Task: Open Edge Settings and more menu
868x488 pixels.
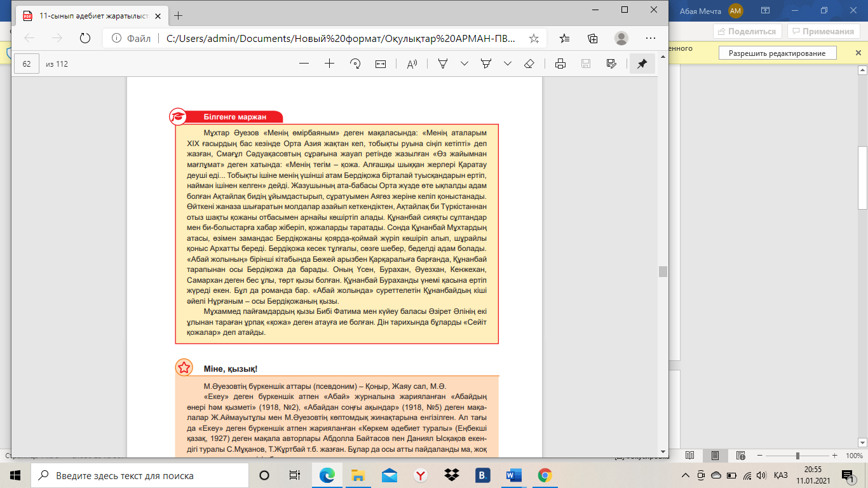Action: coord(650,38)
